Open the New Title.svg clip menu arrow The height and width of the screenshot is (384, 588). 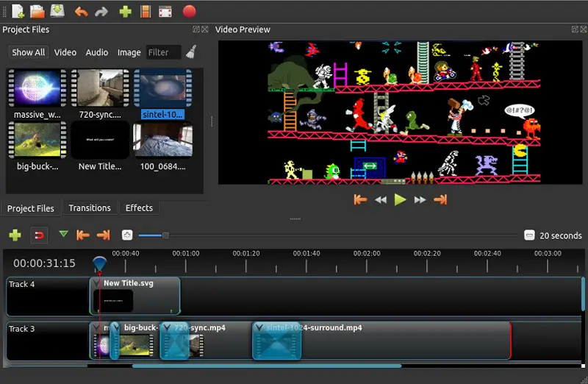(97, 283)
